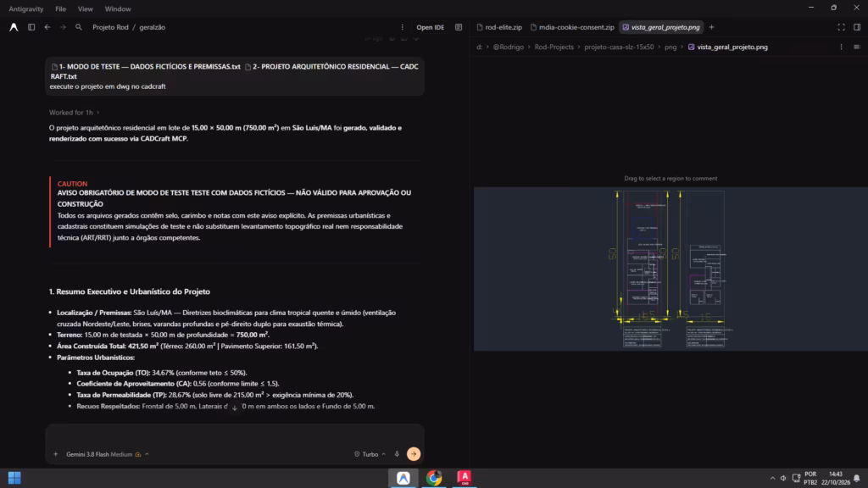Click the geralzão conversation title

coord(153,27)
